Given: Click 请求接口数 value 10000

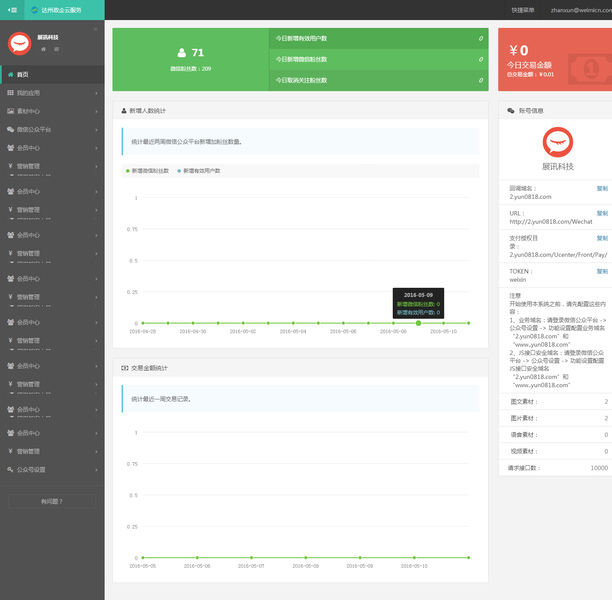Looking at the screenshot, I should (599, 468).
